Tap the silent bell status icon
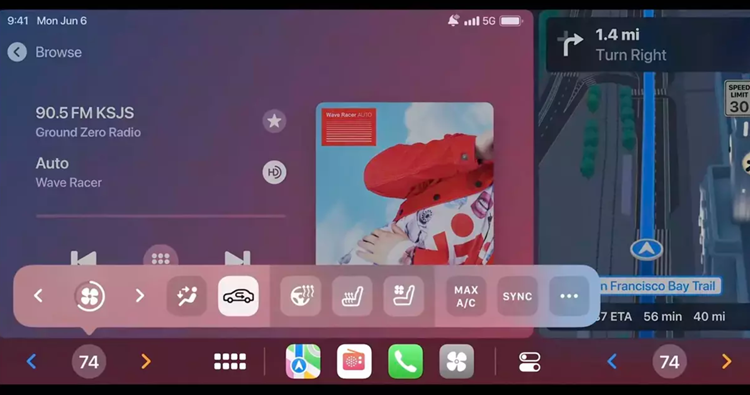This screenshot has height=395, width=750. 453,21
